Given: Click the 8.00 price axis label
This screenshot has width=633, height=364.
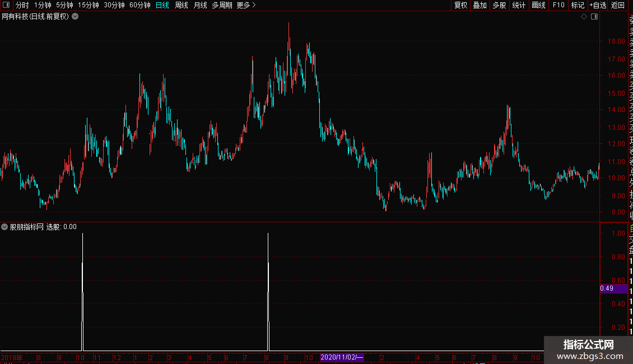Looking at the screenshot, I should [618, 212].
